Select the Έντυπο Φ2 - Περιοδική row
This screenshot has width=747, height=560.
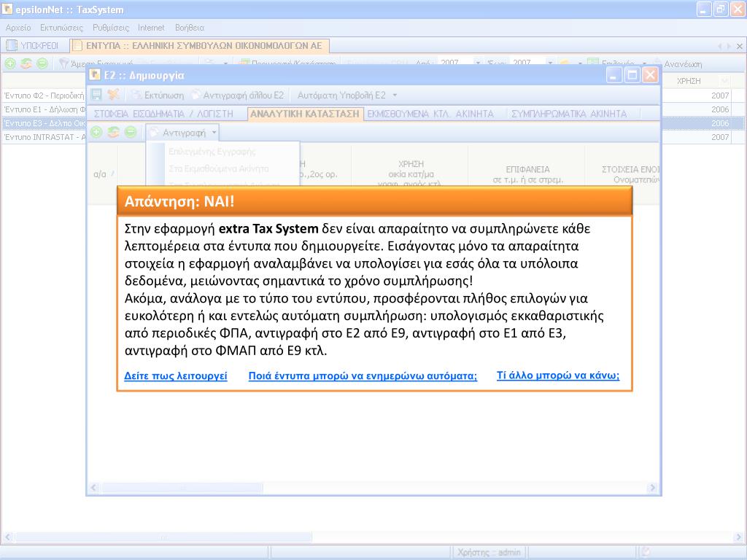tap(44, 96)
